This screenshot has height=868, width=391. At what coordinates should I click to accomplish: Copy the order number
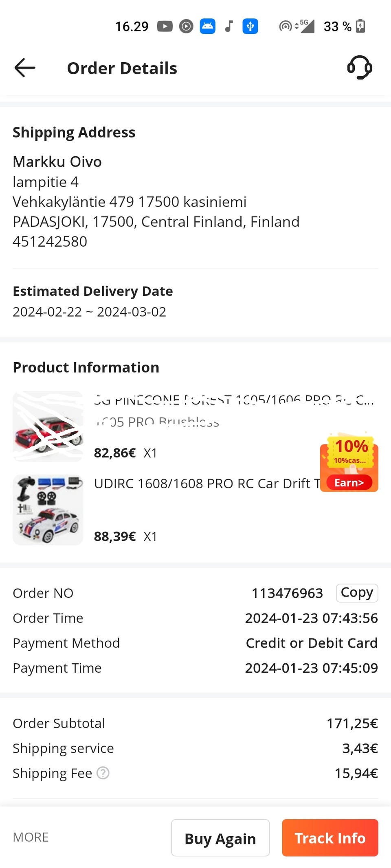357,593
